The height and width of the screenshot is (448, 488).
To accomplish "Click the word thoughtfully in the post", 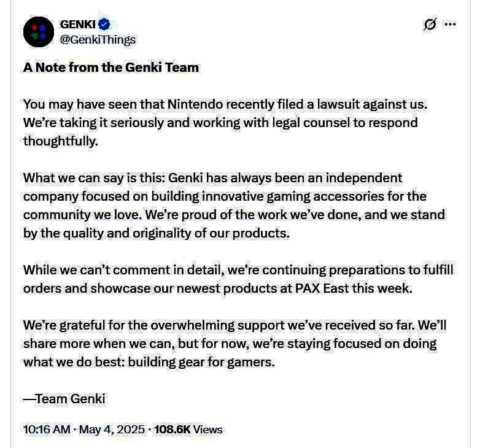I will point(61,141).
